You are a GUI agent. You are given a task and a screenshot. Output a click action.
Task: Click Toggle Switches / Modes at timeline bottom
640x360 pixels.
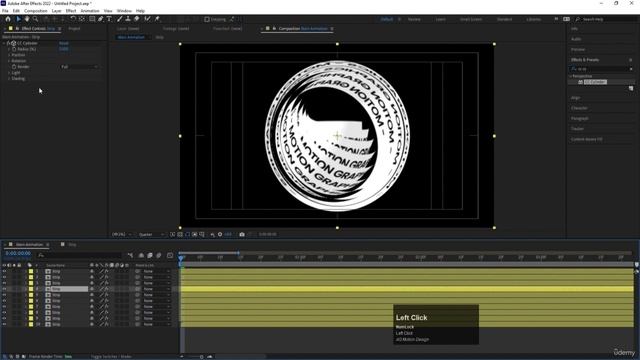(111, 357)
